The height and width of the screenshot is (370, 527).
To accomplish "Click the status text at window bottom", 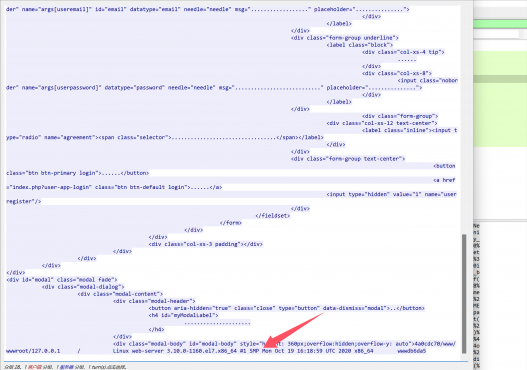I will click(x=65, y=367).
